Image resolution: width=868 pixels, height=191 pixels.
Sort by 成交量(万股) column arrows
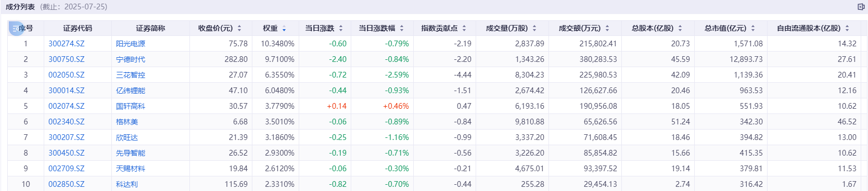[x=534, y=28]
